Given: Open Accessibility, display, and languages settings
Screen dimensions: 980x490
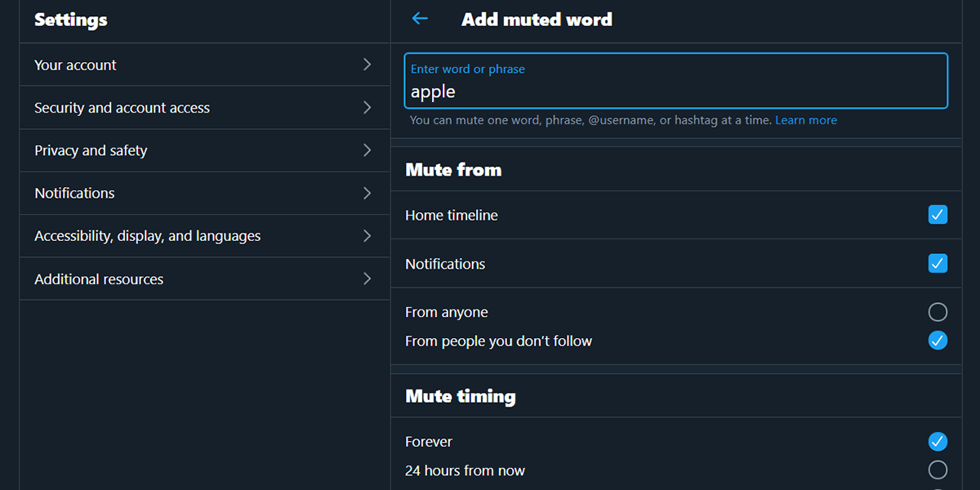Looking at the screenshot, I should point(148,236).
